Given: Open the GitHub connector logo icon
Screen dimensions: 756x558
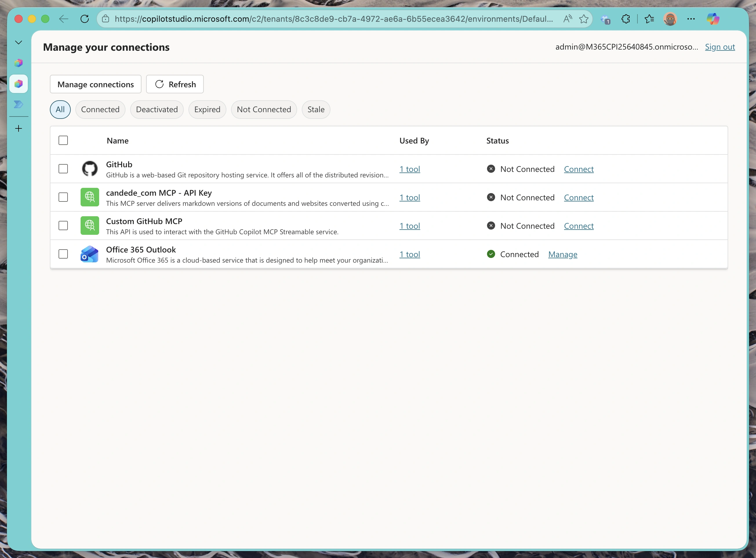Looking at the screenshot, I should pos(90,168).
